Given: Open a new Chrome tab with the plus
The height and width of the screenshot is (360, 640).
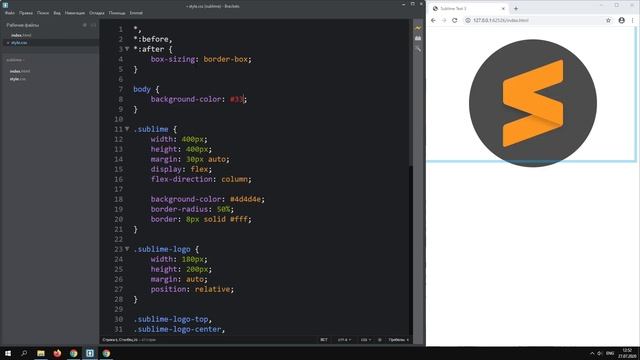Looking at the screenshot, I should pyautogui.click(x=516, y=8).
